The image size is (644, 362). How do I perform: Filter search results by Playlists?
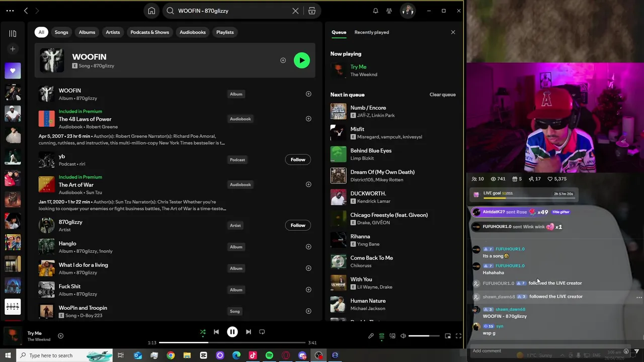(x=225, y=32)
